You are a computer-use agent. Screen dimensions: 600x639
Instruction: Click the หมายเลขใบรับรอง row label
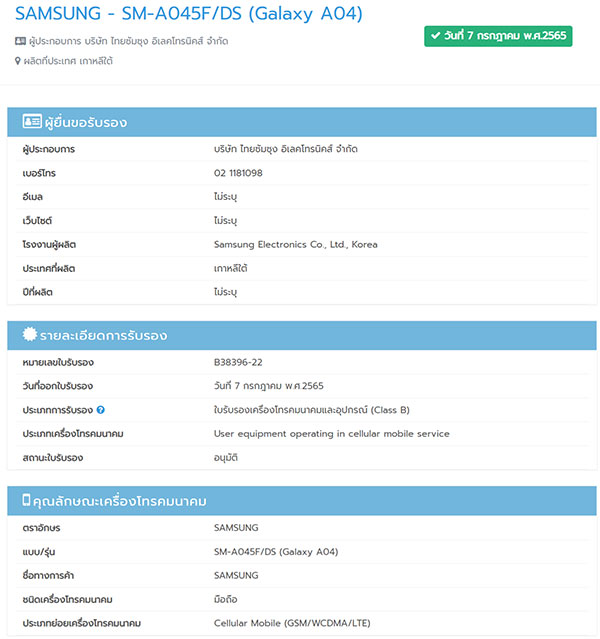[x=58, y=362]
